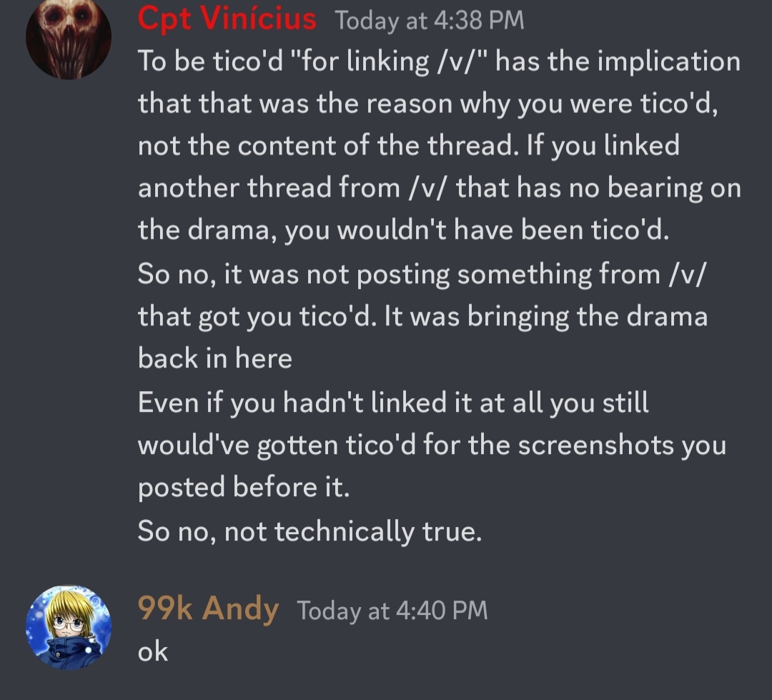Click the red Cpt Vinícius username
772x700 pixels.
coord(227,19)
